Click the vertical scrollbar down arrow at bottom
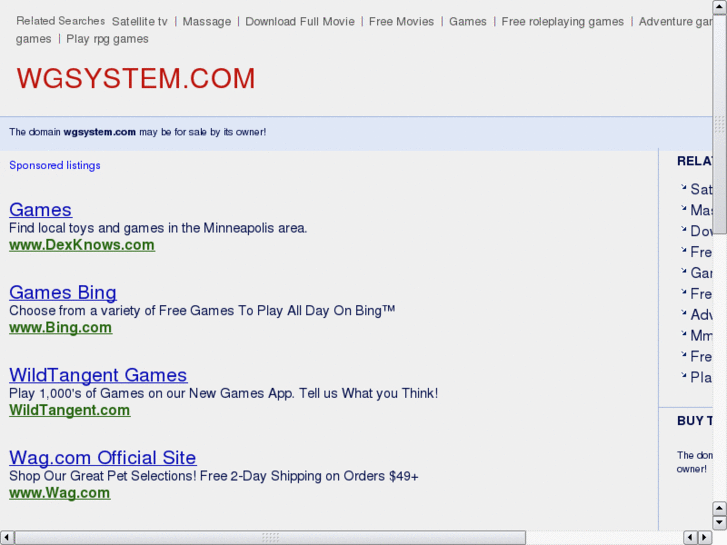This screenshot has height=545, width=727. pos(720,522)
